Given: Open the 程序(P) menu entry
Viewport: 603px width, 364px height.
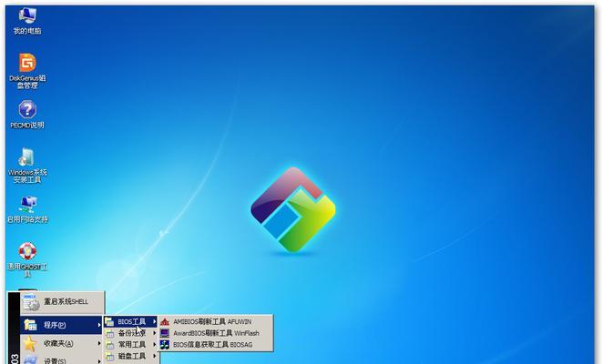Looking at the screenshot, I should pos(61,325).
